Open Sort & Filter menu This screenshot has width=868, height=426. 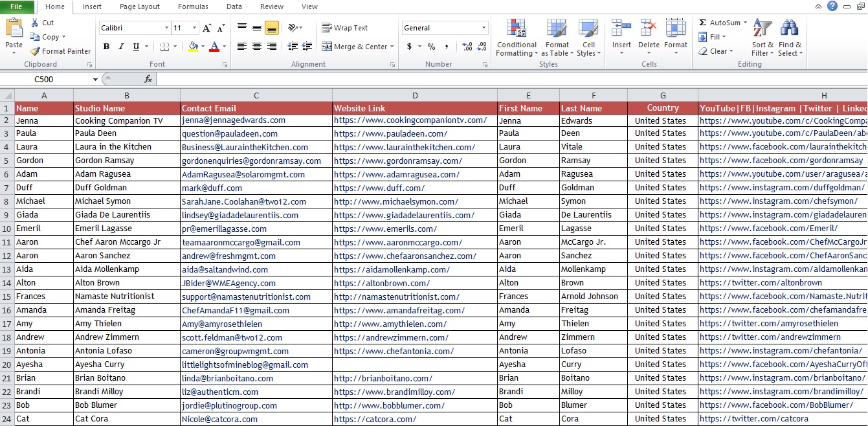(762, 38)
